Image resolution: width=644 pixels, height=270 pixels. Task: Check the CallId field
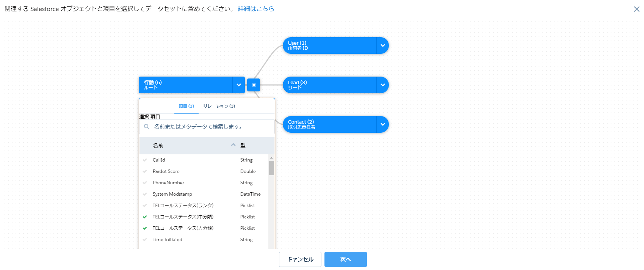(x=145, y=160)
